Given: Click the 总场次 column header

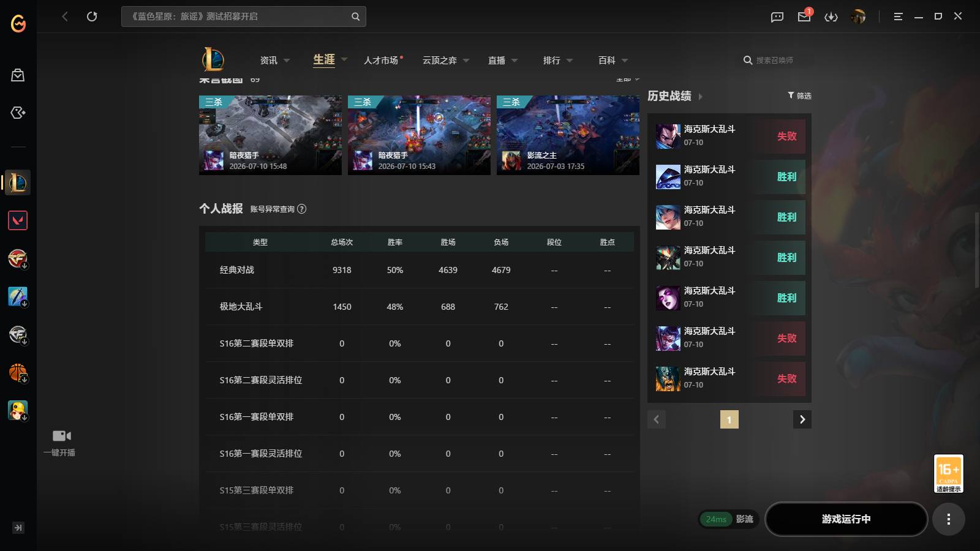Looking at the screenshot, I should (342, 242).
